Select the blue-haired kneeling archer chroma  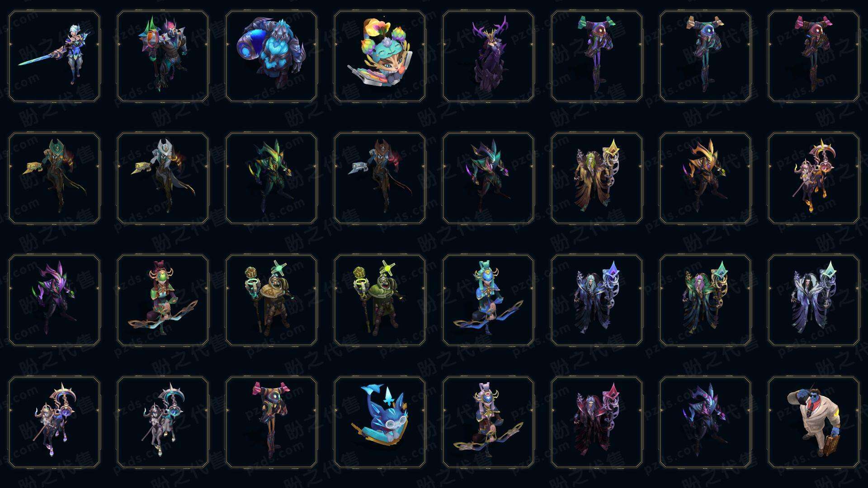[x=488, y=300]
